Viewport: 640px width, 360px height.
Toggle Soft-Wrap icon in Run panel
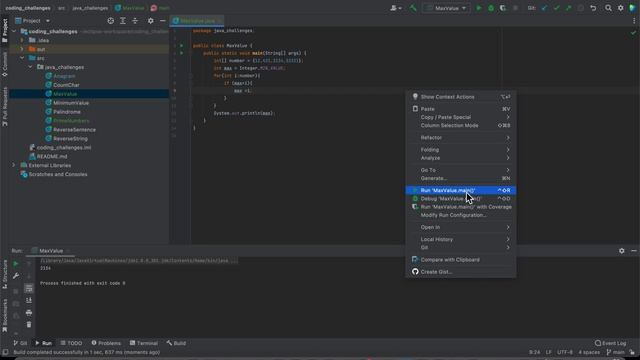[29, 289]
